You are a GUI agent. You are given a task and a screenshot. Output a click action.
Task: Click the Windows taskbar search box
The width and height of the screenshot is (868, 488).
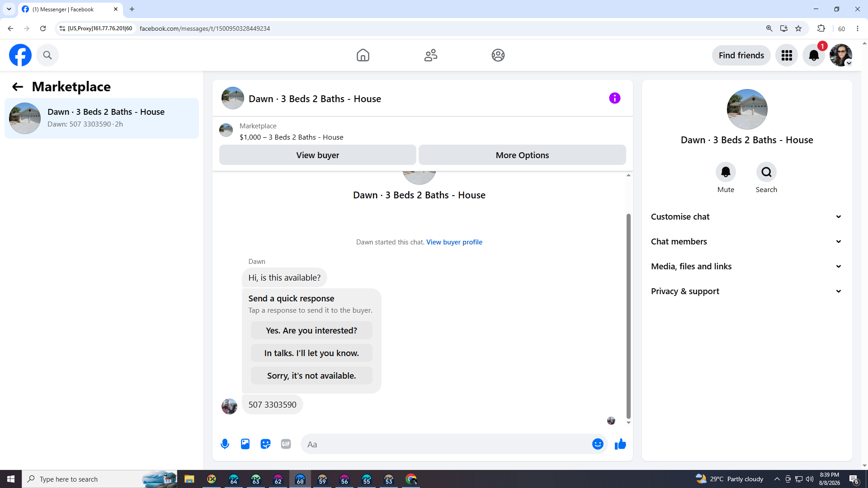[99, 479]
